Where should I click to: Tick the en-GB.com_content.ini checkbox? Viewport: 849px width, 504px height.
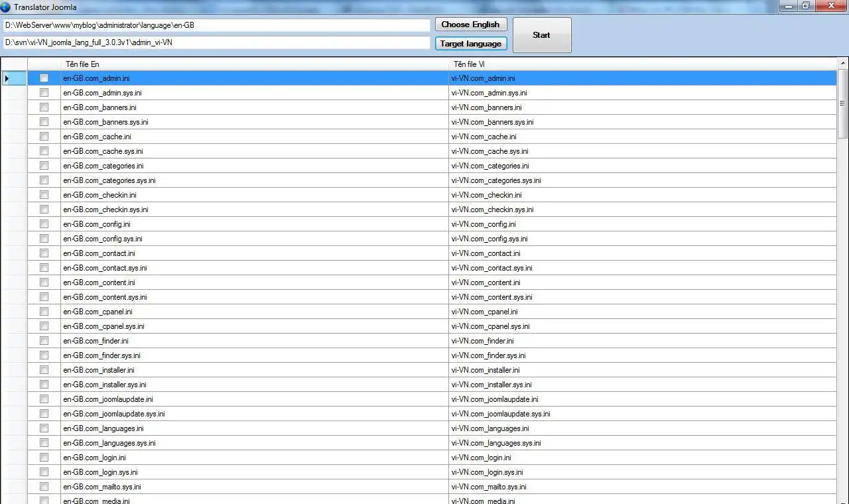(x=44, y=283)
